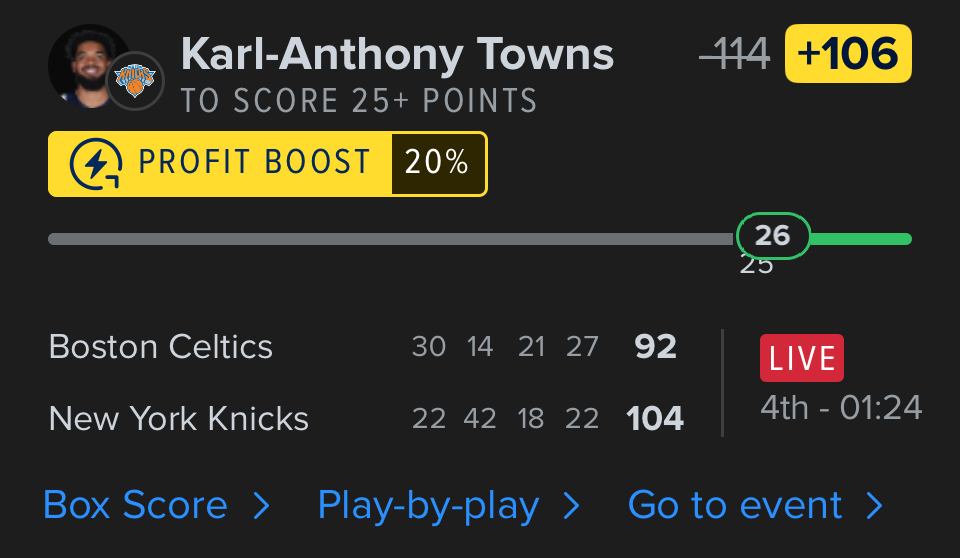Click the green segment of the progress bar
Image resolution: width=960 pixels, height=558 pixels.
[x=862, y=239]
